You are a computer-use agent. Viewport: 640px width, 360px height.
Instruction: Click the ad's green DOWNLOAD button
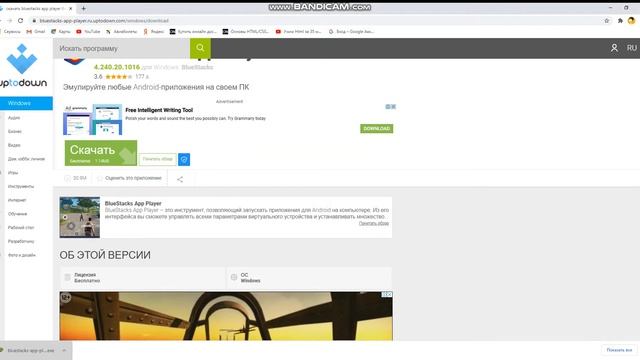coord(376,129)
